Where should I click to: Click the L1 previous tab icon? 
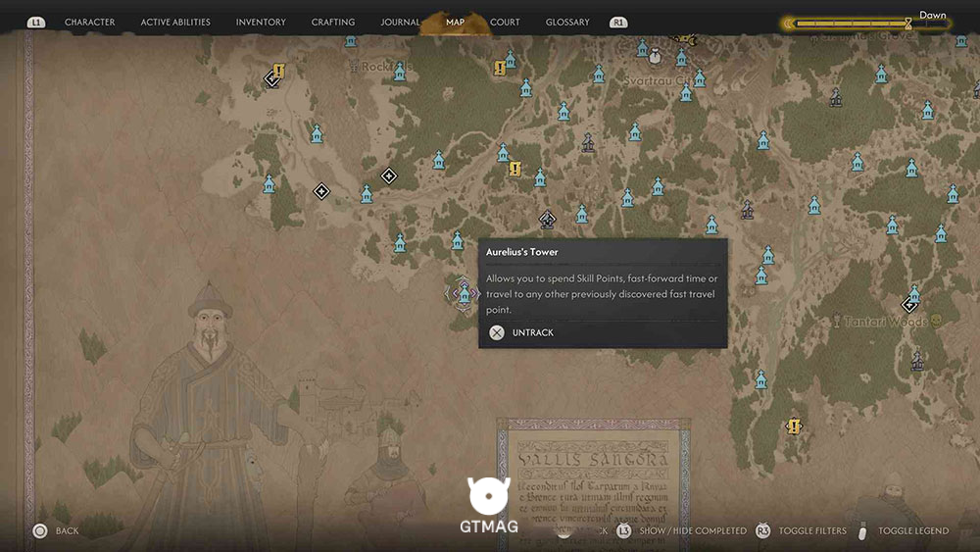pos(35,23)
